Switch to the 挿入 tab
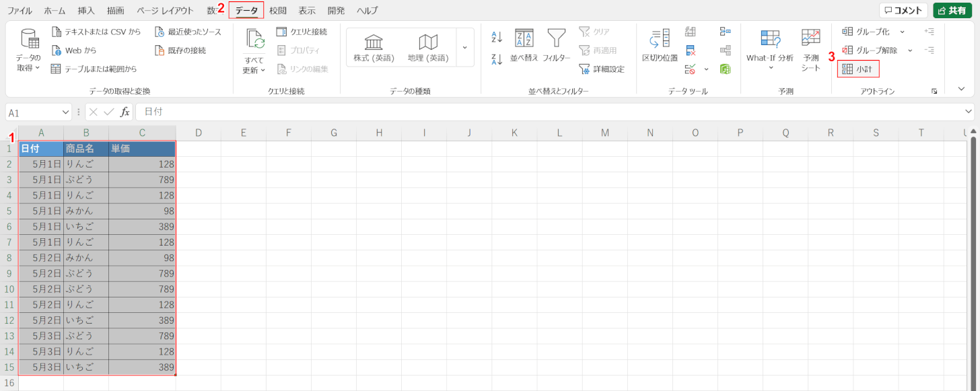980x391 pixels. [86, 11]
